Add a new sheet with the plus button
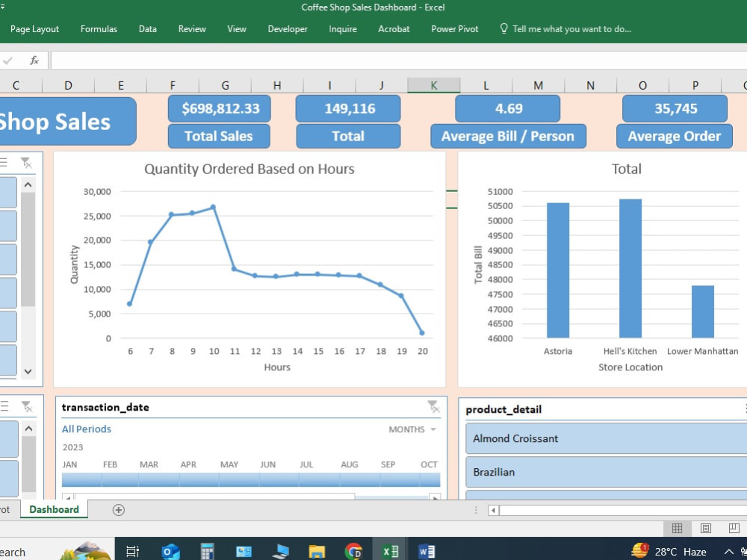Viewport: 747px width, 560px height. tap(119, 510)
